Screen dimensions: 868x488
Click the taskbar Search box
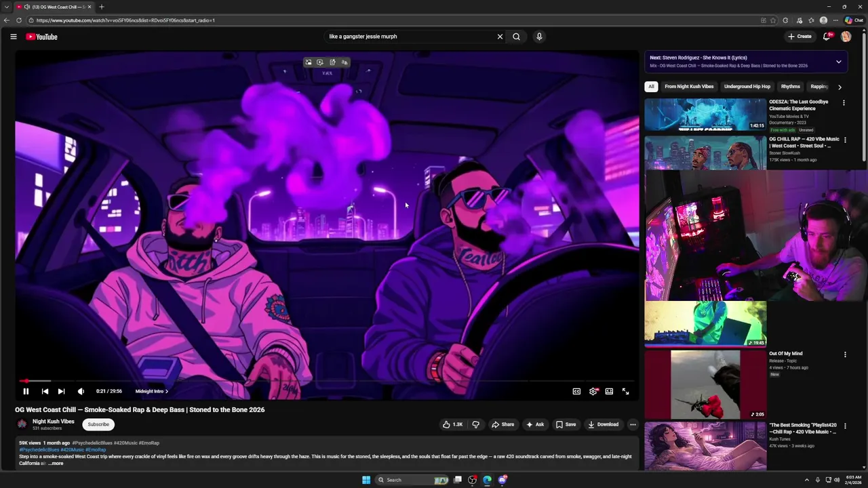click(x=413, y=480)
